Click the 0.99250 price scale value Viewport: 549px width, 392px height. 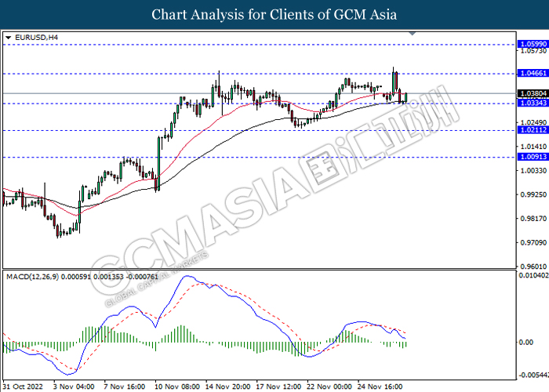(533, 194)
